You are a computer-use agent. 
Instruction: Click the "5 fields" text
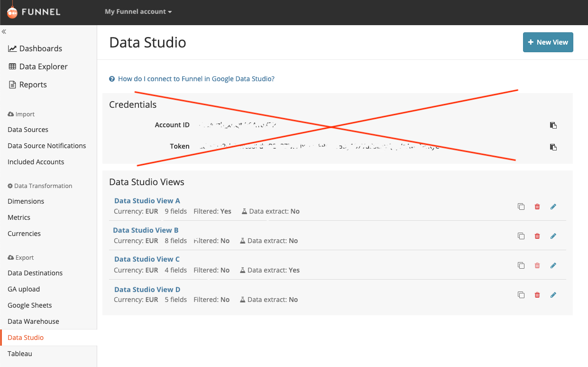(x=176, y=300)
